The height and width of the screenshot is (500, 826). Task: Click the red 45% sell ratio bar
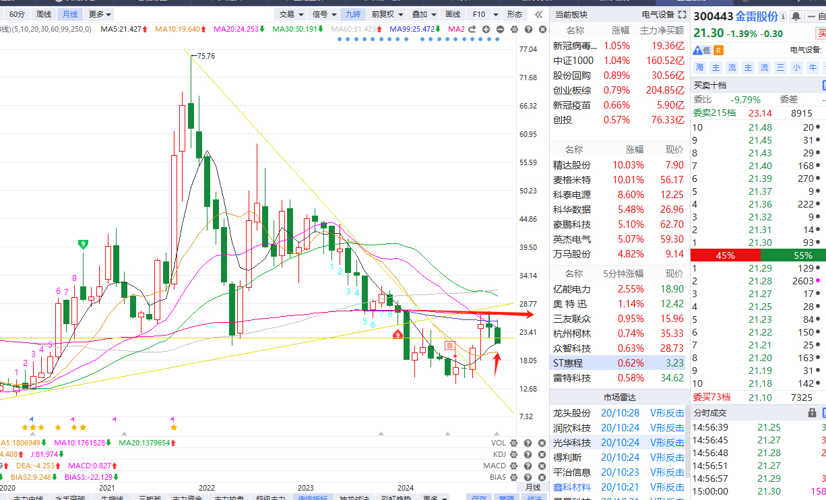click(725, 256)
